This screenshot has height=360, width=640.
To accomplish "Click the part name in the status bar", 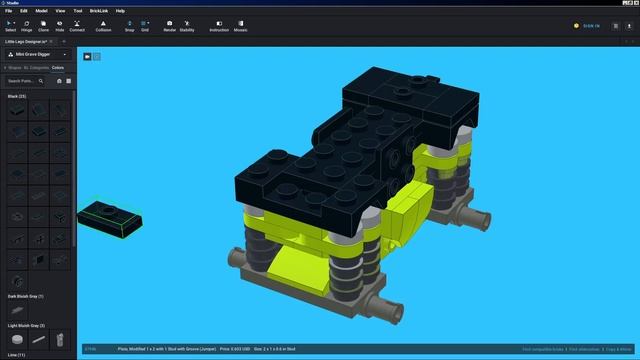I will 167,349.
